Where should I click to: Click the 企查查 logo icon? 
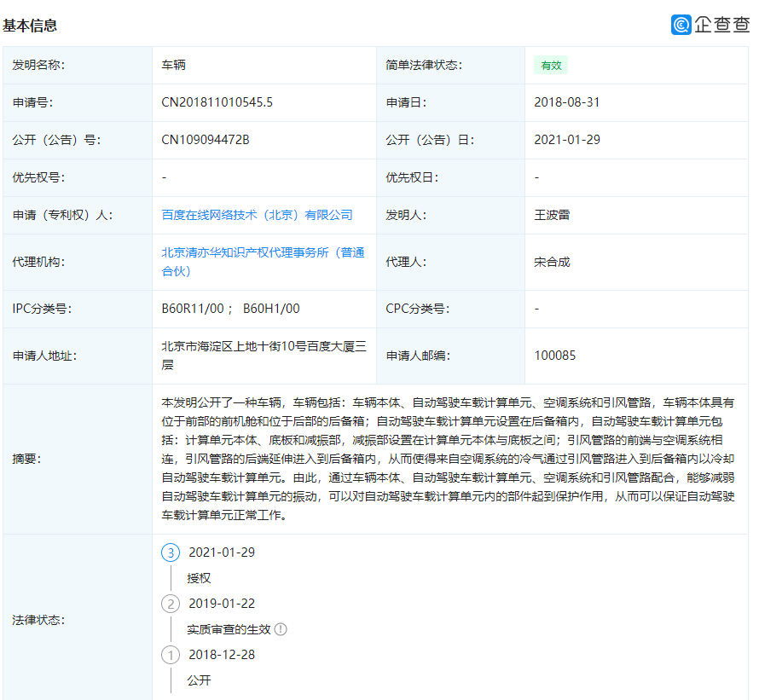click(681, 24)
